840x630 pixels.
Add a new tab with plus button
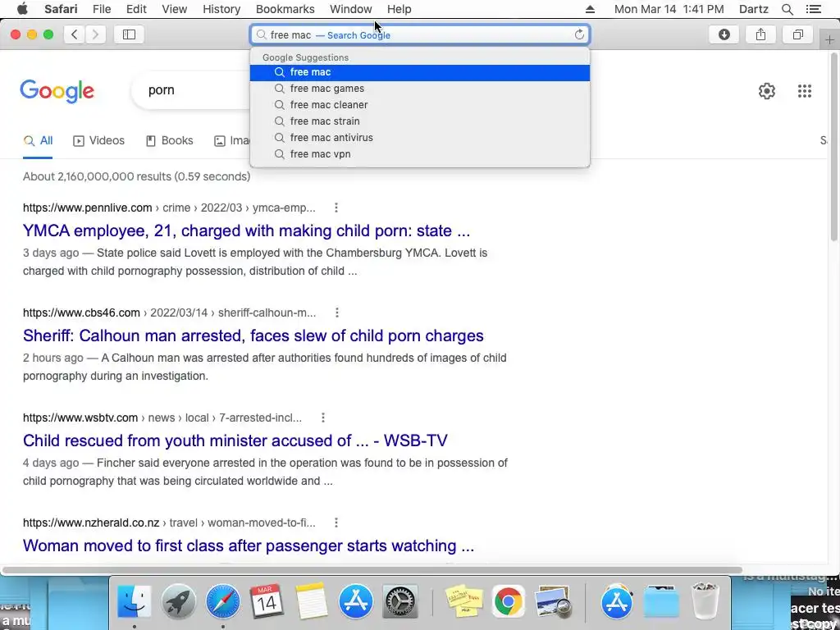tap(829, 40)
